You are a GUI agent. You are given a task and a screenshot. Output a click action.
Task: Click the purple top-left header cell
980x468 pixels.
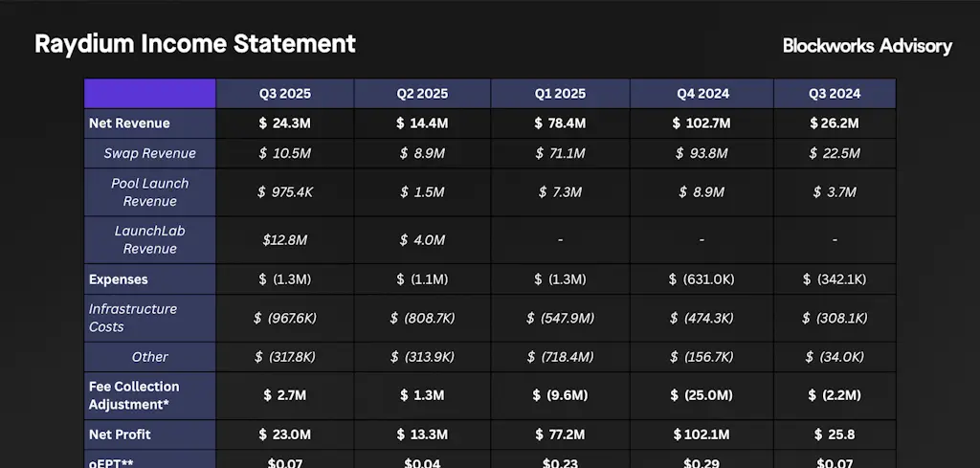point(150,94)
